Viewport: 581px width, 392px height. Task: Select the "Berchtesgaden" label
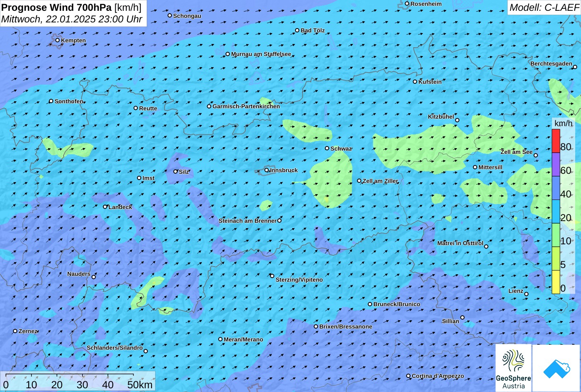(551, 63)
